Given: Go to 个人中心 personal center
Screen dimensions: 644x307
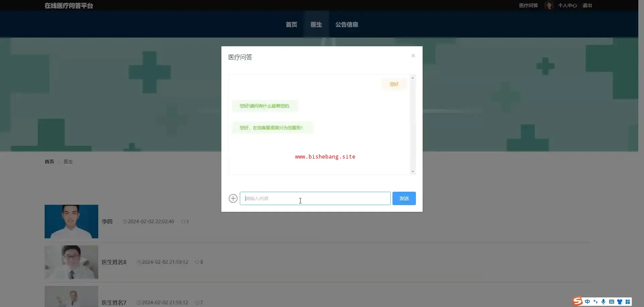Looking at the screenshot, I should [568, 5].
